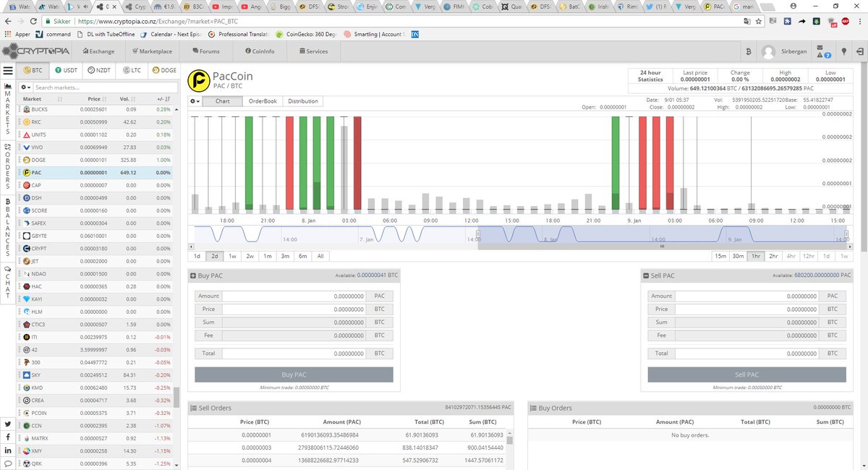Image resolution: width=868 pixels, height=470 pixels.
Task: Sort markets by +/- change column
Action: point(163,99)
